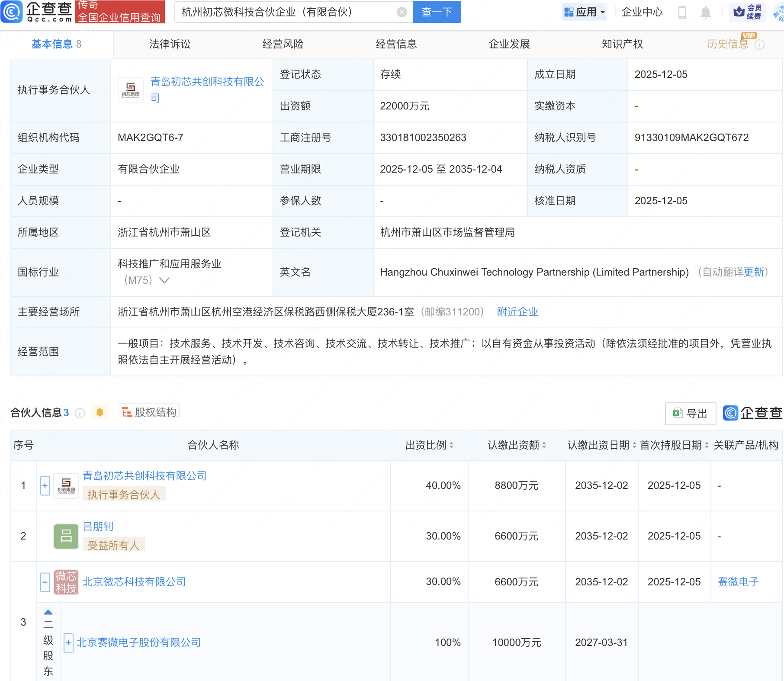The image size is (784, 681).
Task: Click the info icon next to 合伙人信息 3
Action: (80, 413)
